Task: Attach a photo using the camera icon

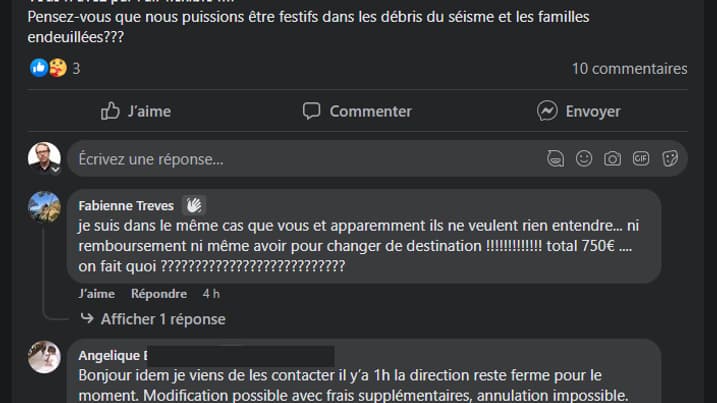Action: (612, 159)
